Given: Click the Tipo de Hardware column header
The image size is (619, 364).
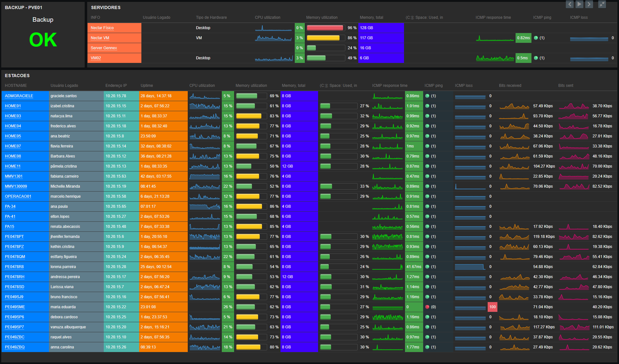Looking at the screenshot, I should coord(211,18).
